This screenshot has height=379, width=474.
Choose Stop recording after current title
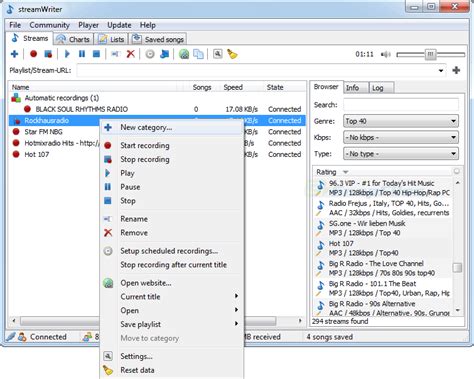coord(172,265)
